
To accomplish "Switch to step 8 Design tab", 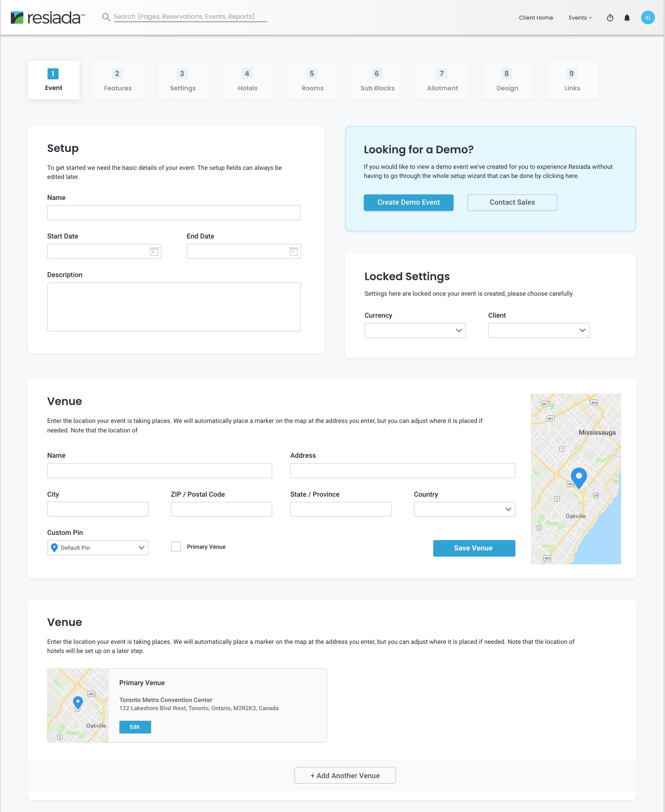I will pos(507,80).
